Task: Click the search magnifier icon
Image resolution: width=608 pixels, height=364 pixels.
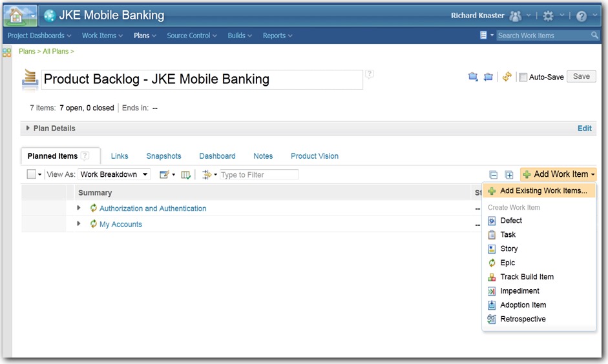Action: (x=594, y=35)
